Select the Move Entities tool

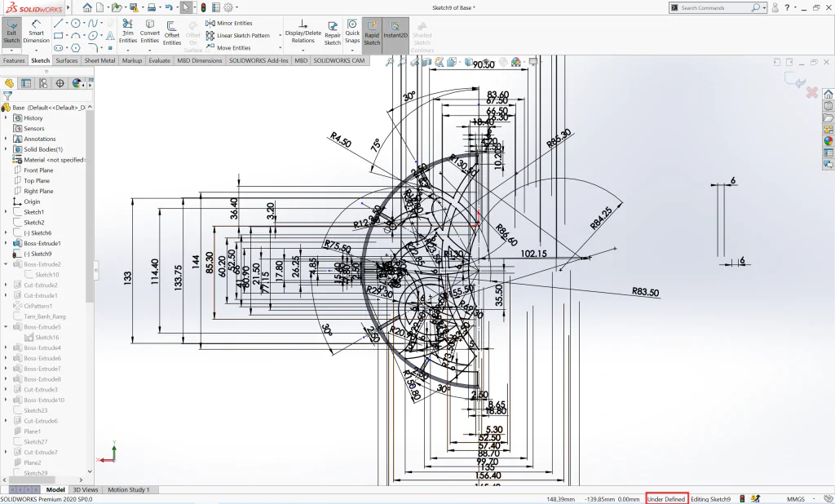[x=229, y=47]
